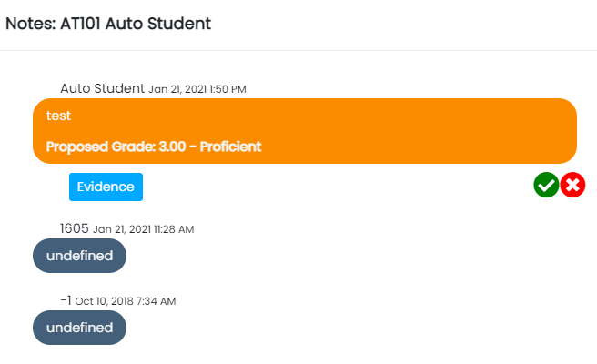Click the Auto Student author name above the orange note
The image size is (597, 364).
tap(102, 88)
